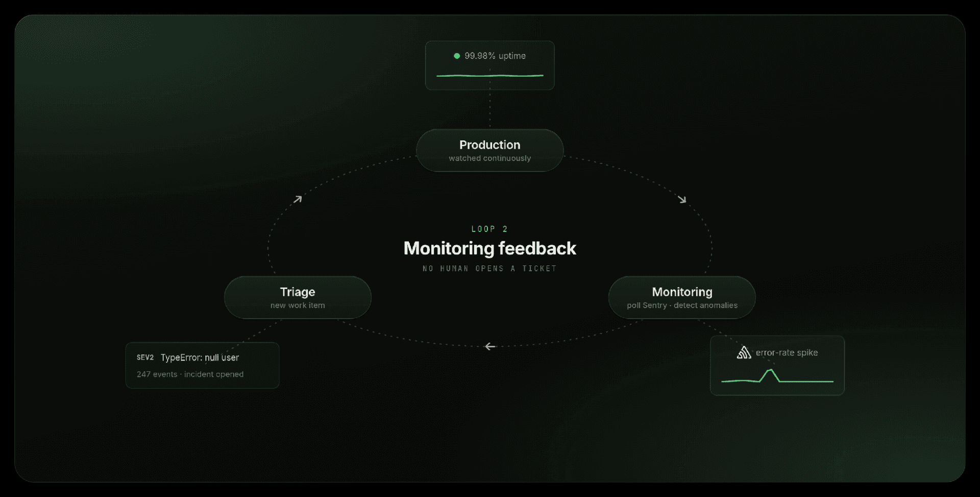Click "error-rate spike" label

[787, 352]
